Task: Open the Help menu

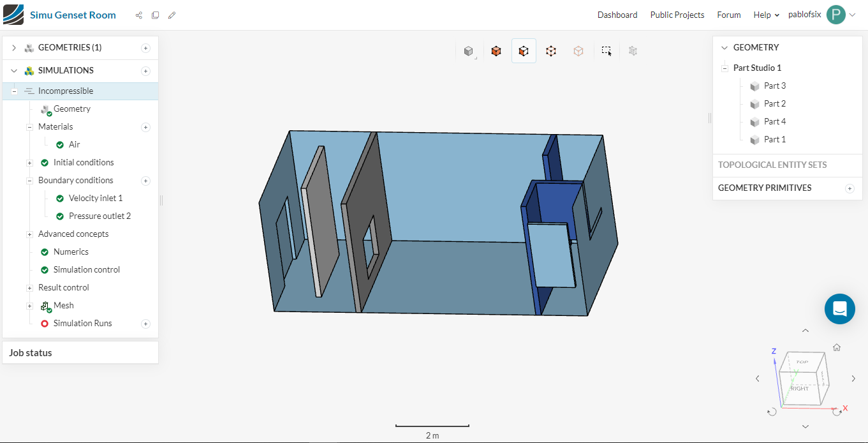Action: coord(766,15)
